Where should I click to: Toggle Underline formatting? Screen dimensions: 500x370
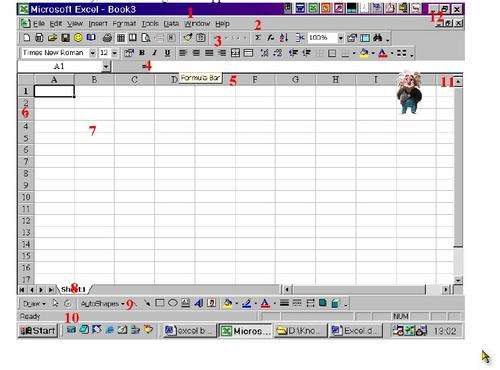167,53
